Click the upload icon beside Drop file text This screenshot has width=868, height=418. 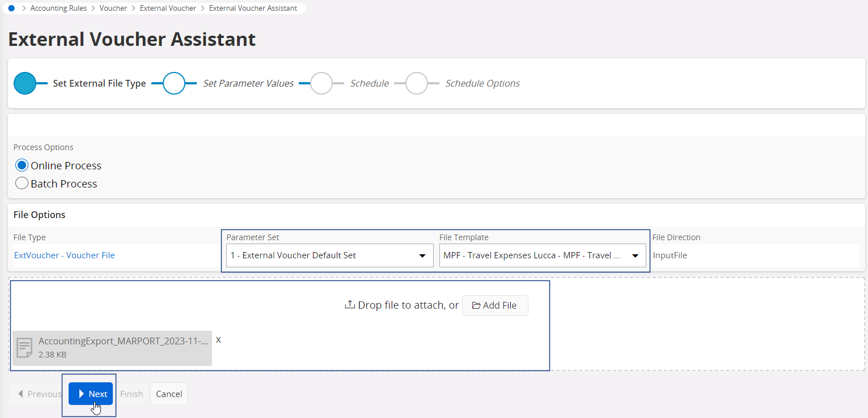tap(350, 305)
